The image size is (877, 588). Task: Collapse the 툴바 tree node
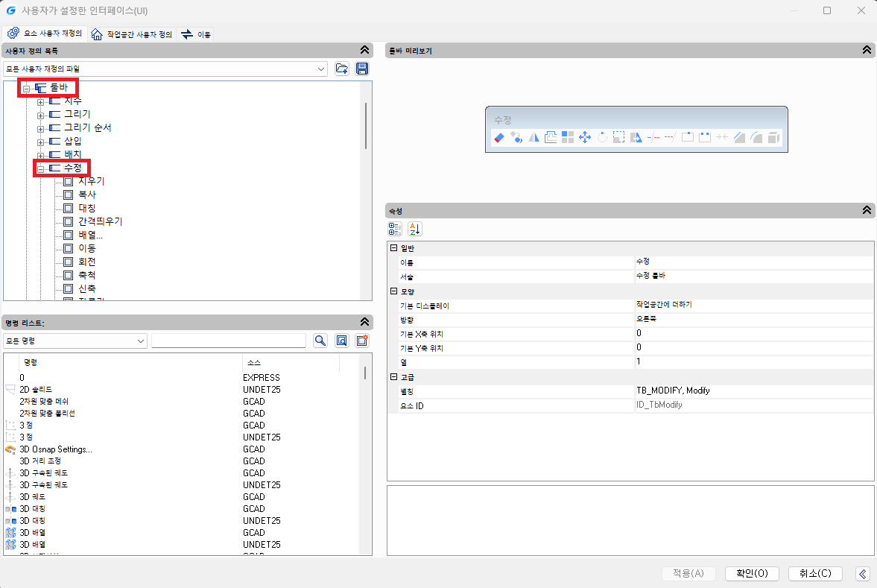point(26,89)
